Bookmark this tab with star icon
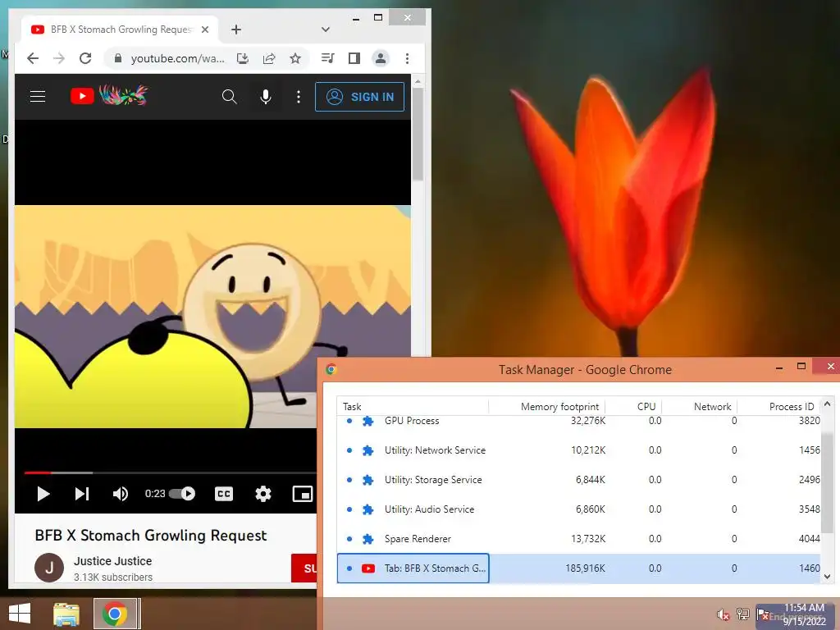The width and height of the screenshot is (840, 630). (x=295, y=58)
